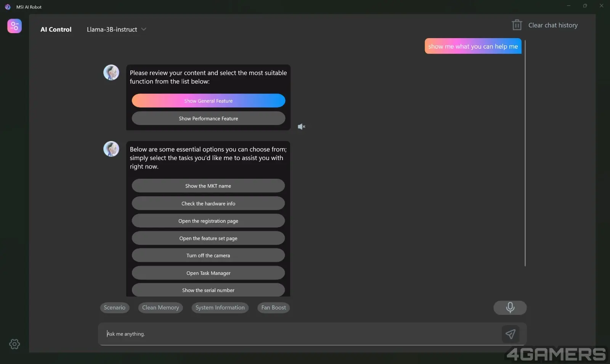
Task: Click the System Information quick chip
Action: (220, 308)
